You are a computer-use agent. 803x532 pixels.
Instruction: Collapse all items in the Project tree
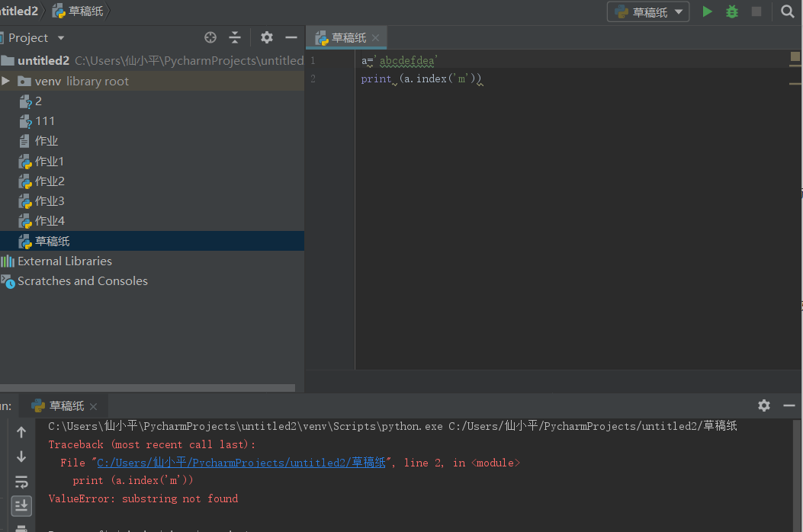coord(235,37)
